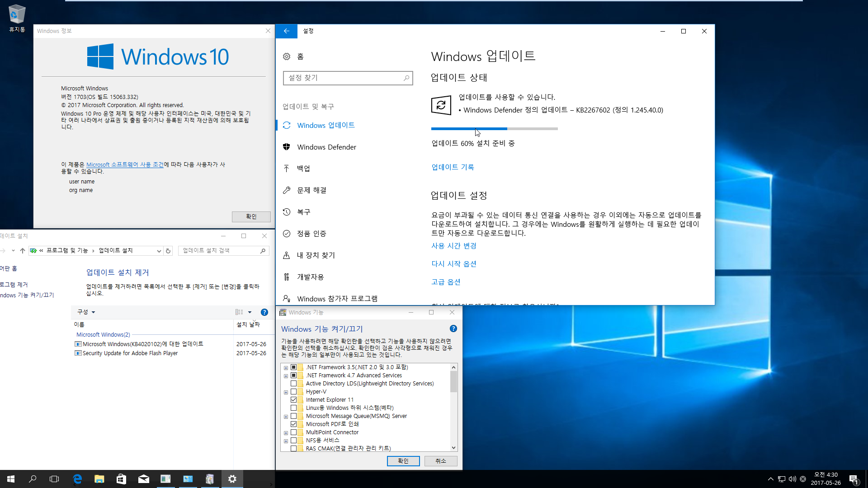Click the update installation progress bar
Viewport: 868px width, 488px height.
tap(495, 129)
